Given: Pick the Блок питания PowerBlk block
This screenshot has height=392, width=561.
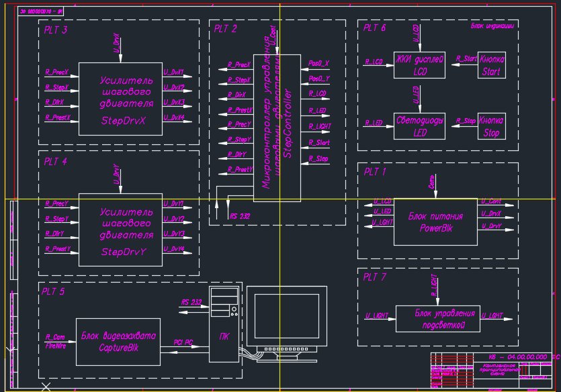Looking at the screenshot, I should [x=435, y=222].
